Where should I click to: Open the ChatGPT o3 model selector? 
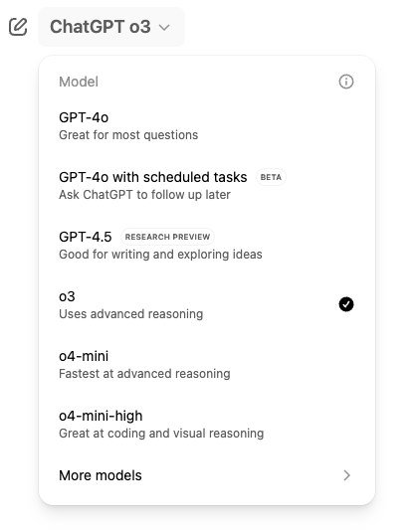point(111,27)
